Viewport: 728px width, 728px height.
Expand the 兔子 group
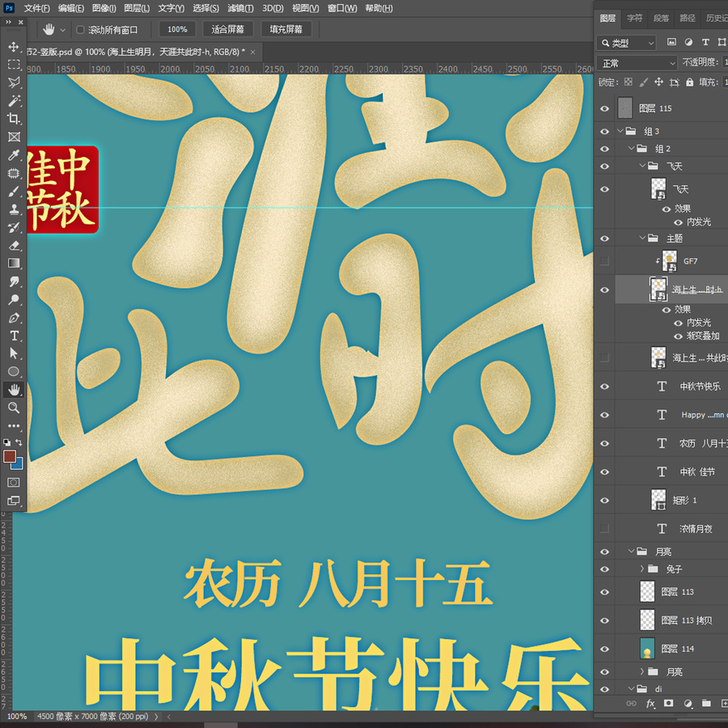642,569
